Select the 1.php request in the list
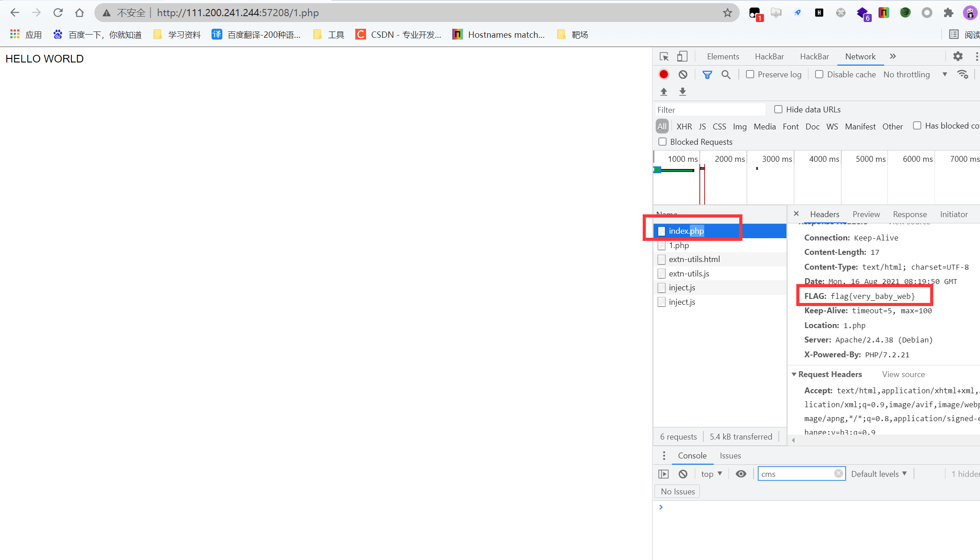 (679, 245)
